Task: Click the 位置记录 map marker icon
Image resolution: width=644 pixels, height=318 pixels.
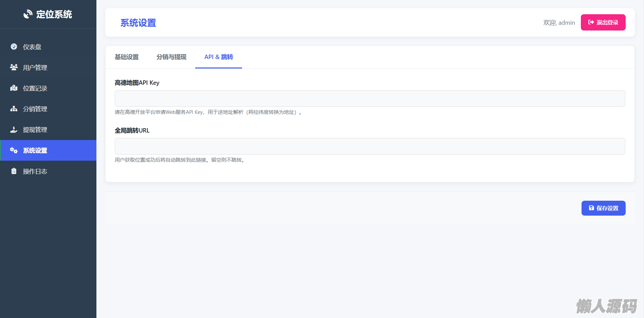Action: [14, 88]
